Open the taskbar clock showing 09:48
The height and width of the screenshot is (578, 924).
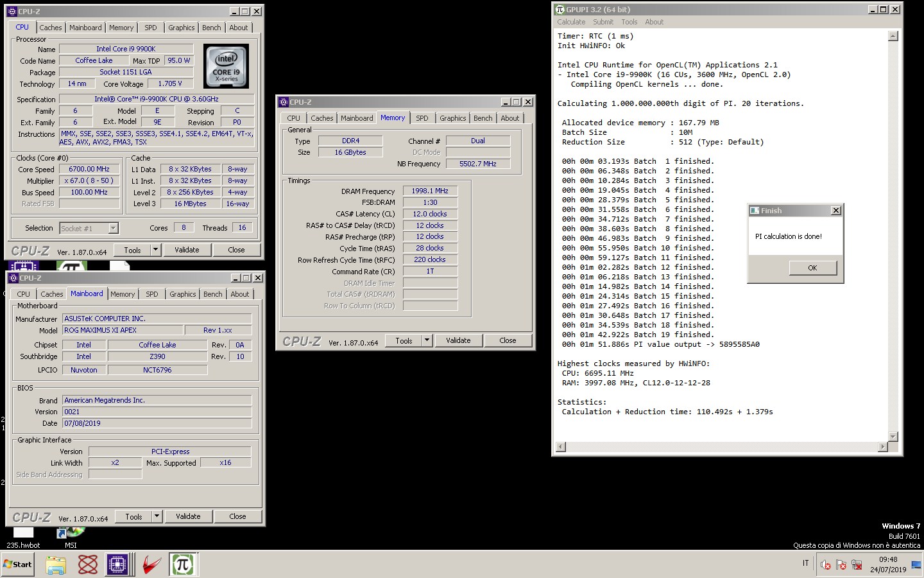(x=888, y=565)
